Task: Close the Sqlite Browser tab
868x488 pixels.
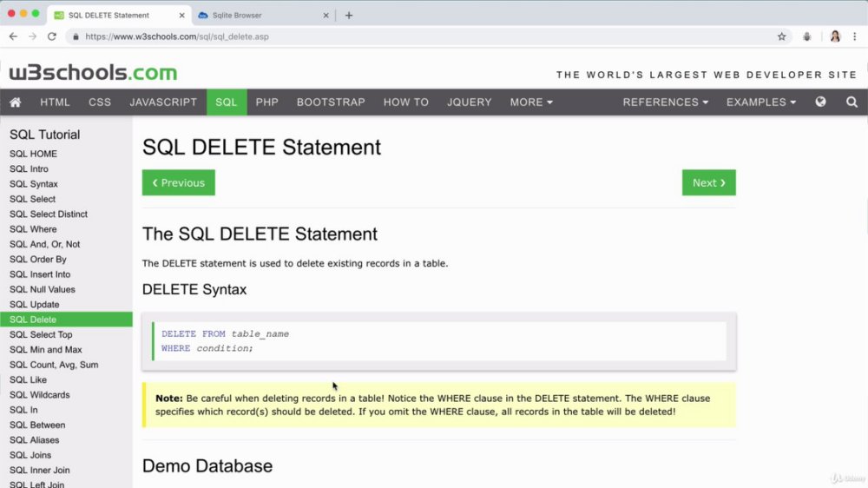Action: click(x=325, y=16)
